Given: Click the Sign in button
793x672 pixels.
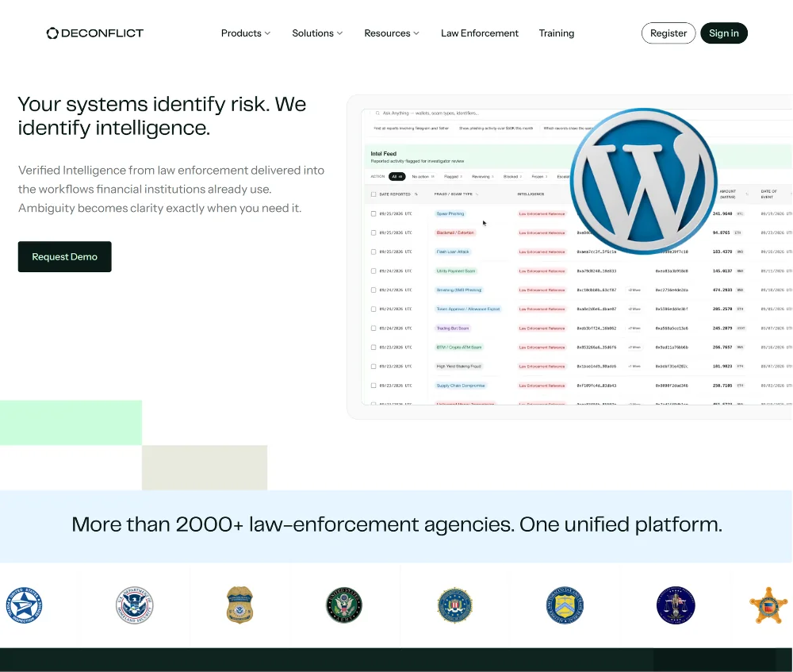Looking at the screenshot, I should click(x=724, y=33).
